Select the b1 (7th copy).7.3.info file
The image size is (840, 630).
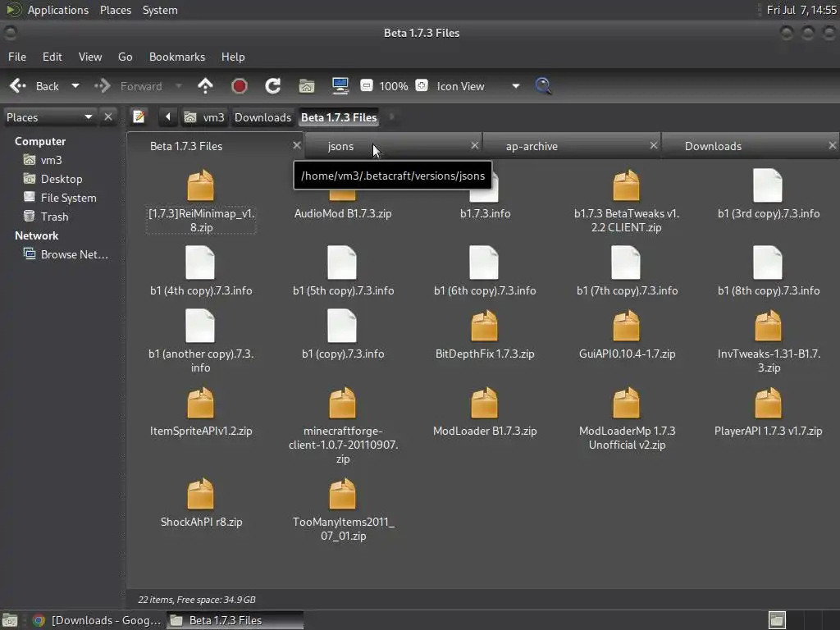(626, 262)
